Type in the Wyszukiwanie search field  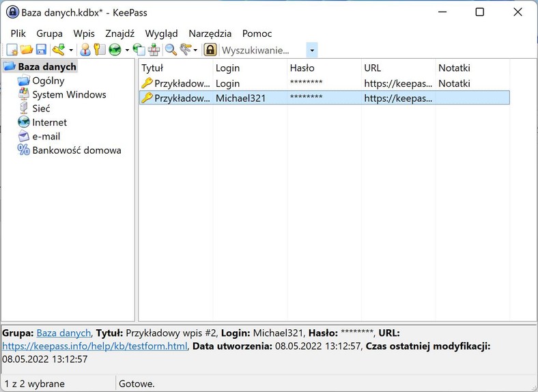pos(263,50)
